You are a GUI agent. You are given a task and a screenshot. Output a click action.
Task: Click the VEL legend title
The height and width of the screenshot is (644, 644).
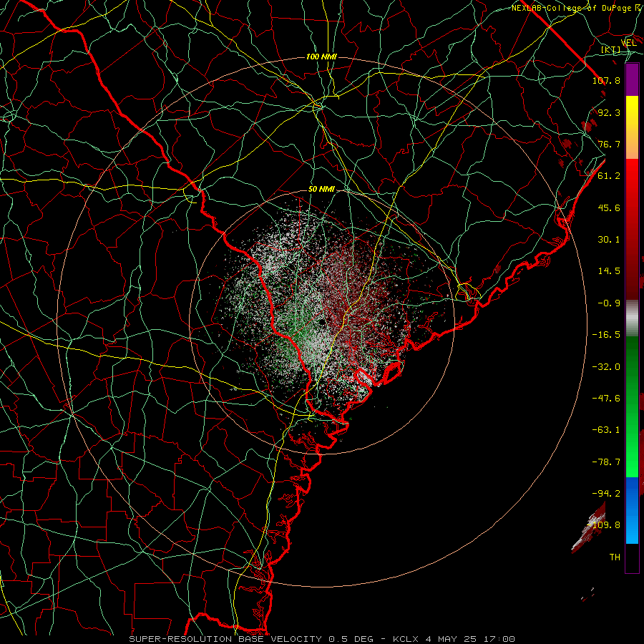(x=629, y=43)
